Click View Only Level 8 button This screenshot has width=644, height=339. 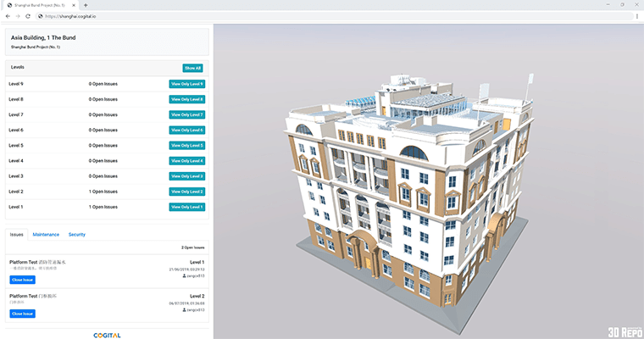click(187, 99)
